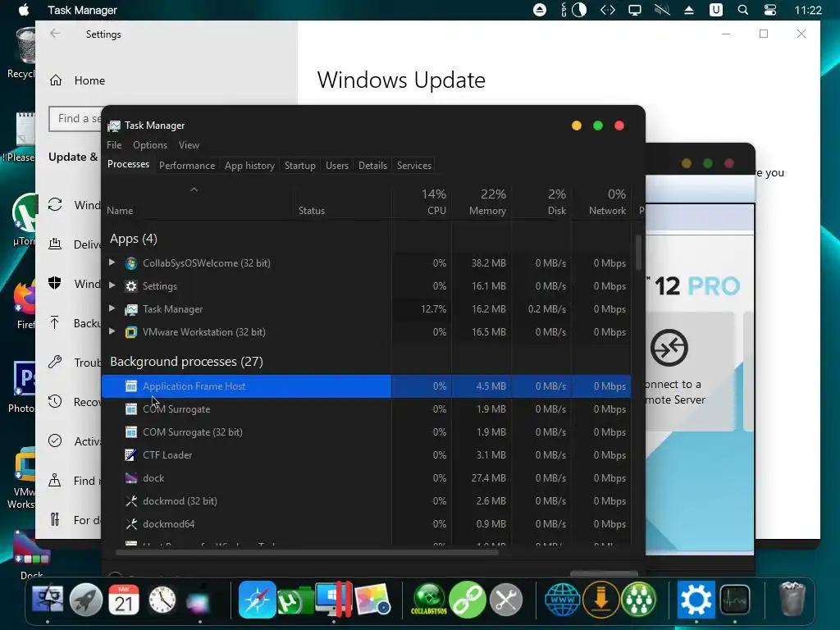Expand the Settings process row
The image size is (840, 630).
[x=112, y=285]
